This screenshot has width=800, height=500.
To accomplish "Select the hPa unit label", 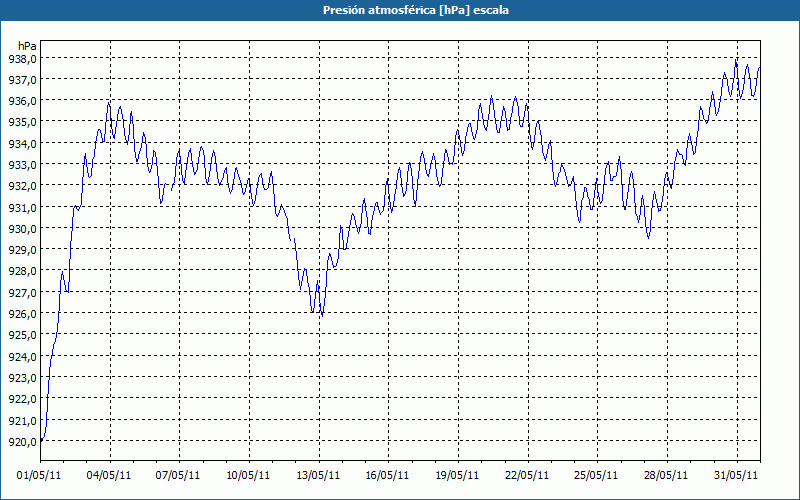I will tap(27, 46).
